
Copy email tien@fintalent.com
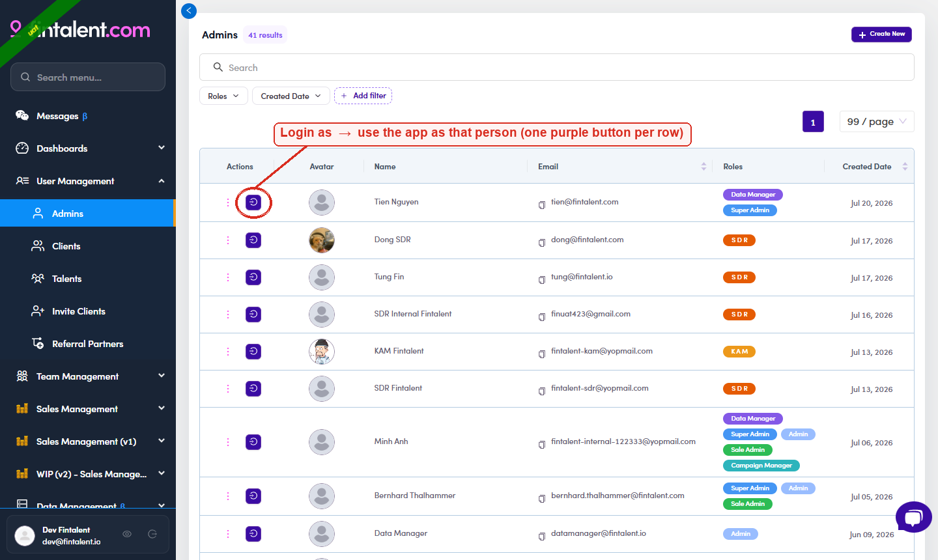(542, 205)
